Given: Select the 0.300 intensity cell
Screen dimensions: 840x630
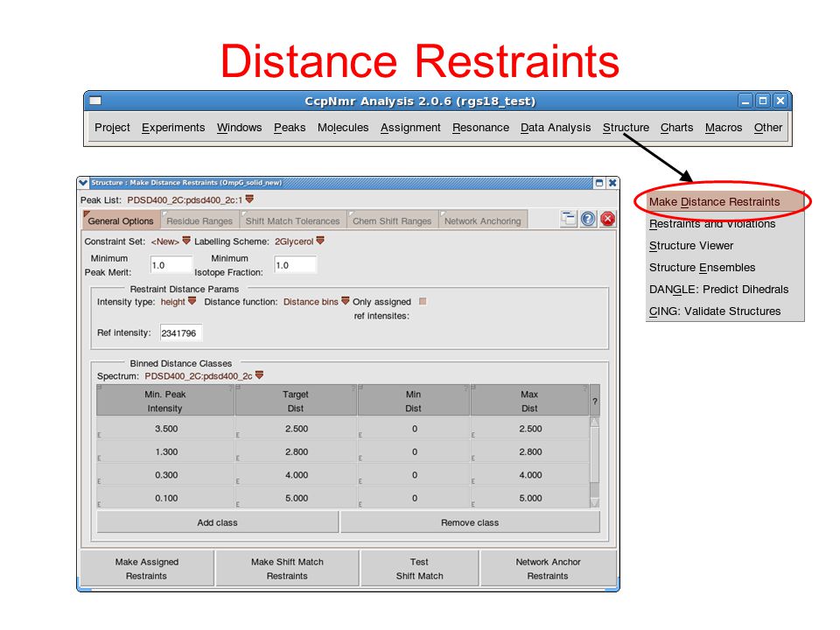Looking at the screenshot, I should (x=166, y=474).
